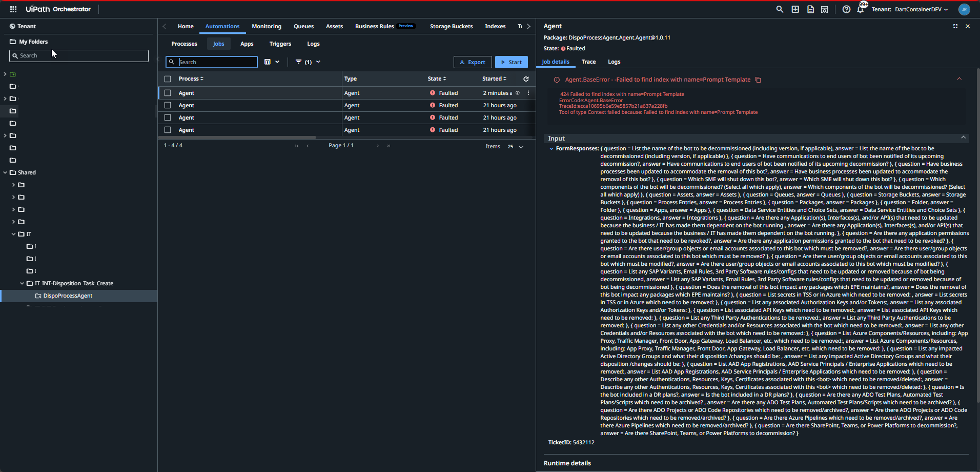The image size is (980, 472).
Task: Check the box for the 2 minutes ago job
Action: (x=168, y=93)
